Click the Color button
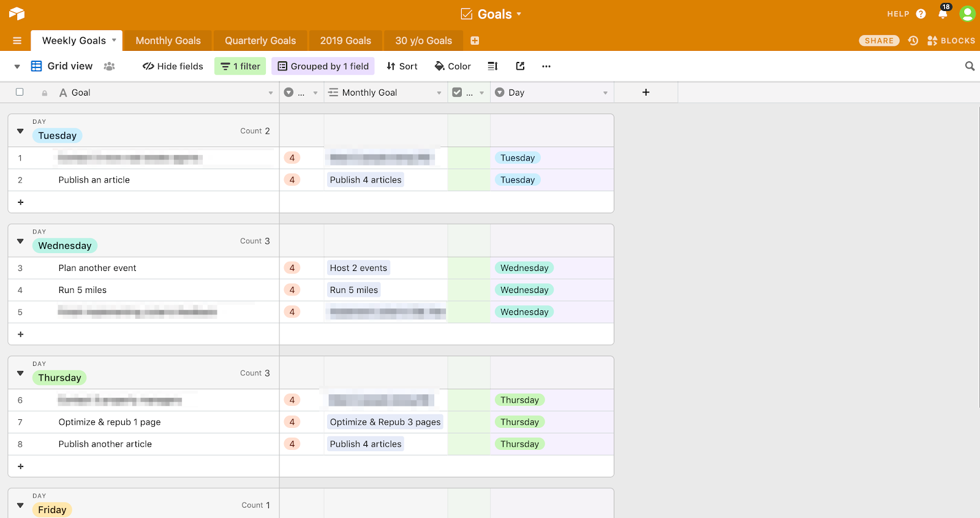The width and height of the screenshot is (980, 518). [453, 66]
